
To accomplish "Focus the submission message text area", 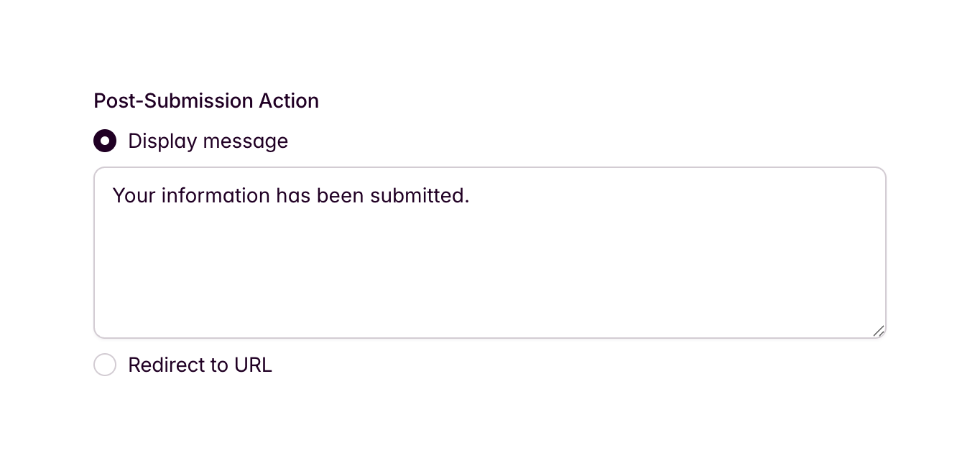I will coord(489,252).
